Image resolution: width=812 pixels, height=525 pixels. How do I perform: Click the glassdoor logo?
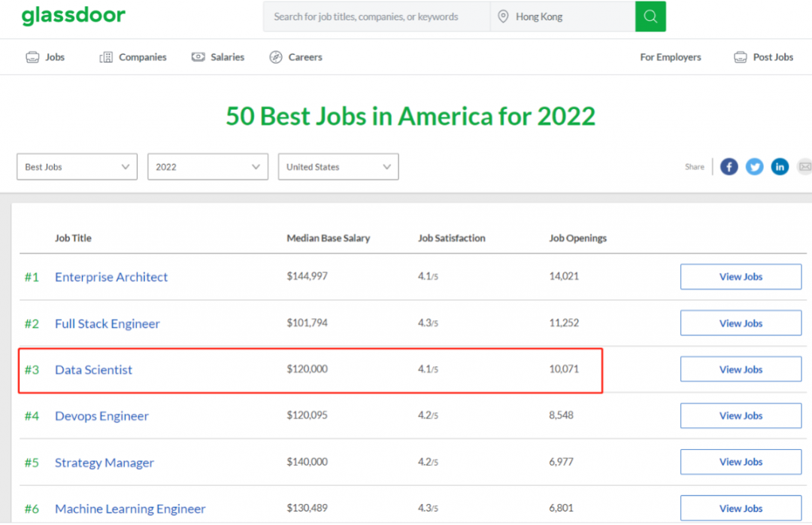point(74,16)
